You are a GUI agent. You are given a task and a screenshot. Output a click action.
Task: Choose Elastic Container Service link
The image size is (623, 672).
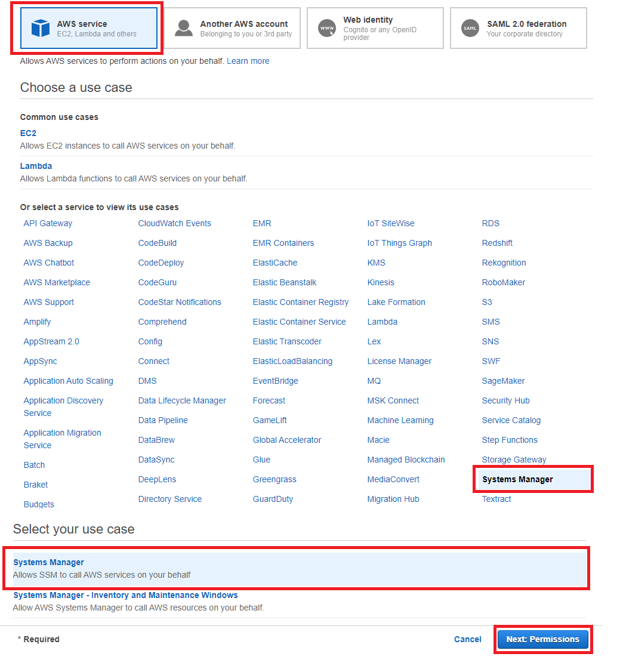coord(300,322)
